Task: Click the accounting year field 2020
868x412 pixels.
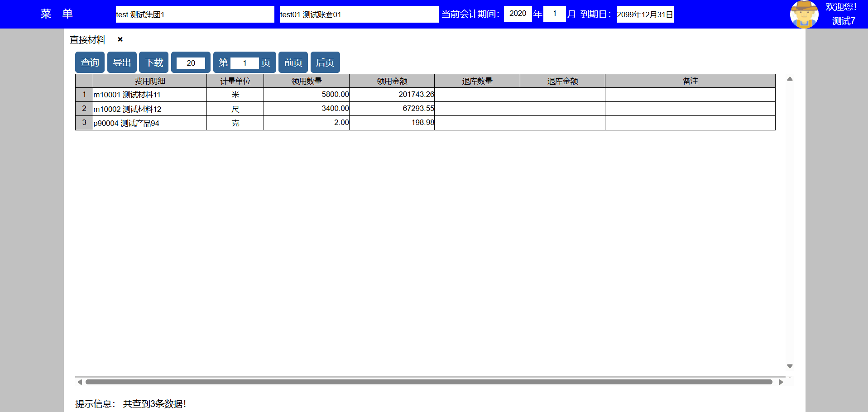Action: pyautogui.click(x=518, y=14)
